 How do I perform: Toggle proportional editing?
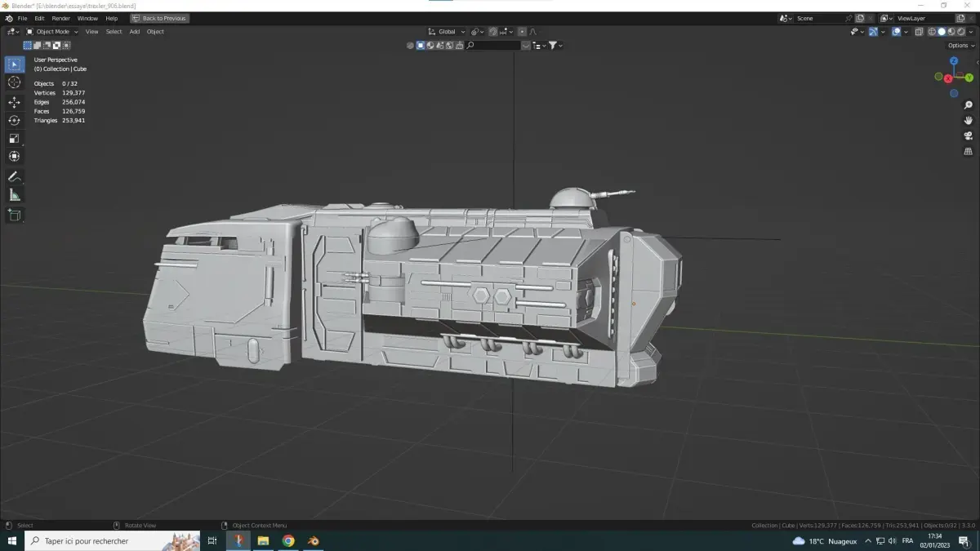[x=522, y=32]
